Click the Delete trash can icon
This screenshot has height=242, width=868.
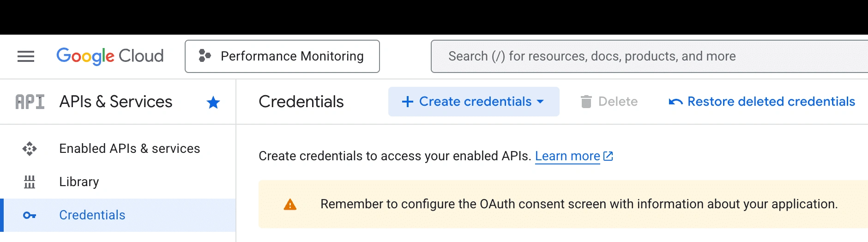point(586,102)
